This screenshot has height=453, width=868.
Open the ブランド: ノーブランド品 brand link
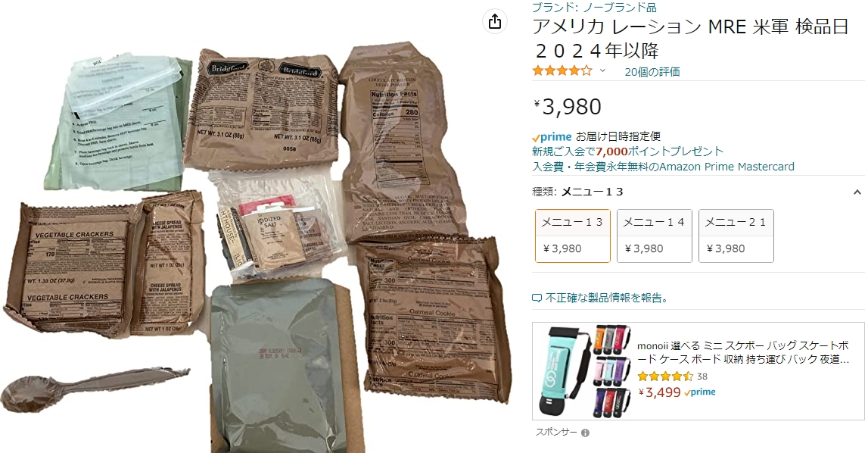(x=594, y=8)
